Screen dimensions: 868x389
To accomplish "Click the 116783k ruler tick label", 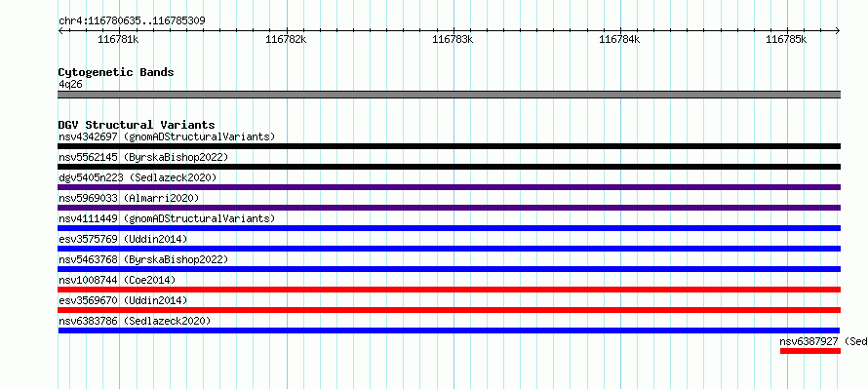I will click(x=453, y=39).
